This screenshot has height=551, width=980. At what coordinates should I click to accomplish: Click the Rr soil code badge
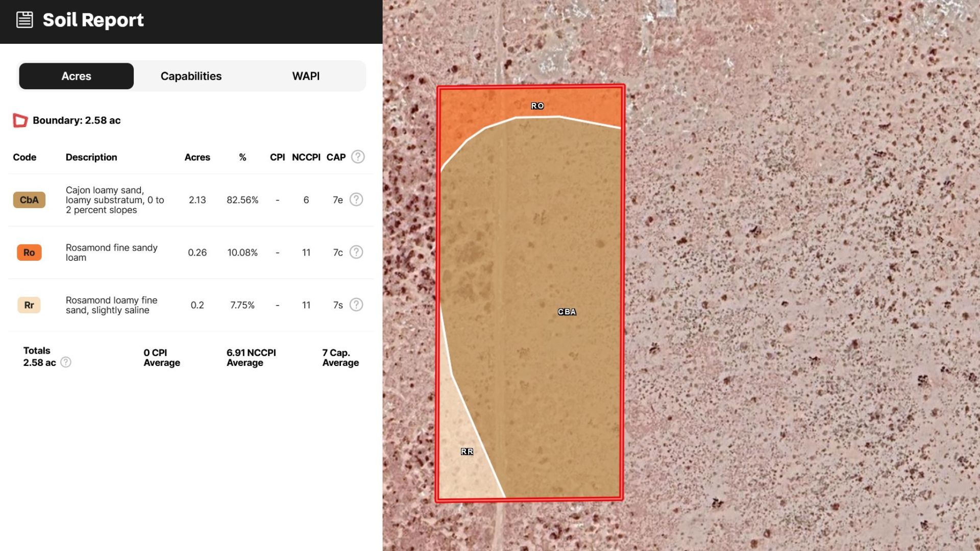(29, 305)
